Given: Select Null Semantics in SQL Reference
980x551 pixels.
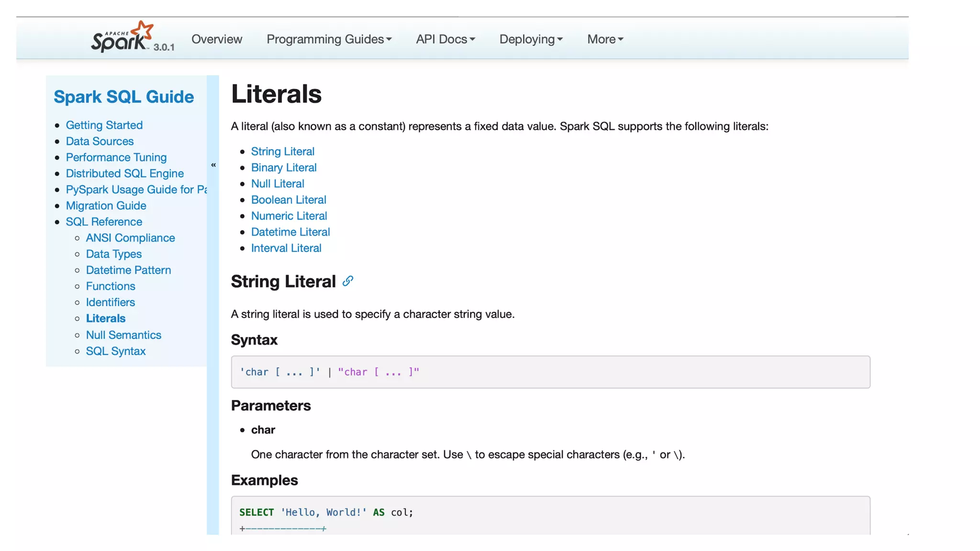Looking at the screenshot, I should point(123,335).
